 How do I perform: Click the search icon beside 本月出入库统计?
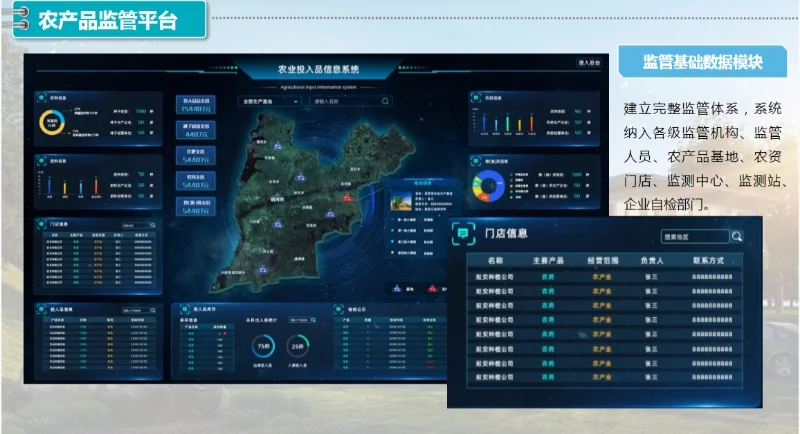pos(313,320)
